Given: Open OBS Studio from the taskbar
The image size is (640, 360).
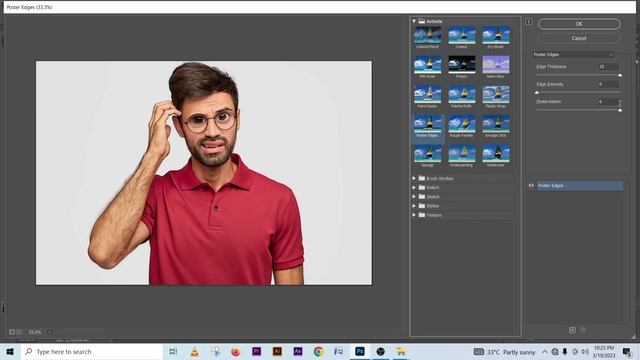Looking at the screenshot, I should 380,351.
